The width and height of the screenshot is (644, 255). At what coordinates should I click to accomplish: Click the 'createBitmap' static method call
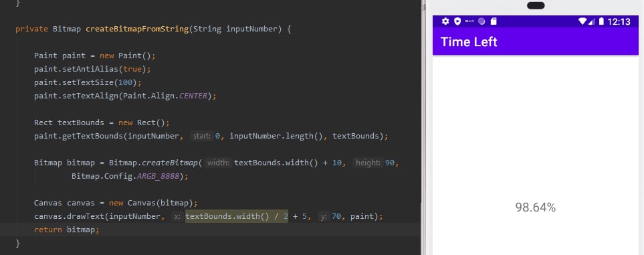point(170,163)
